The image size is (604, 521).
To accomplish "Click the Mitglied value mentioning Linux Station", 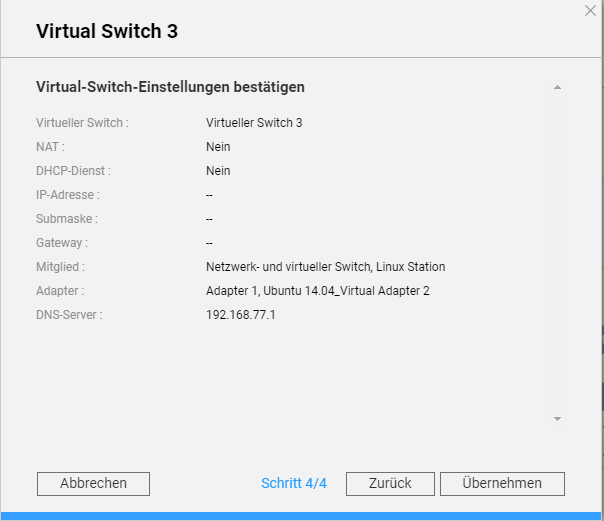I will pyautogui.click(x=325, y=267).
